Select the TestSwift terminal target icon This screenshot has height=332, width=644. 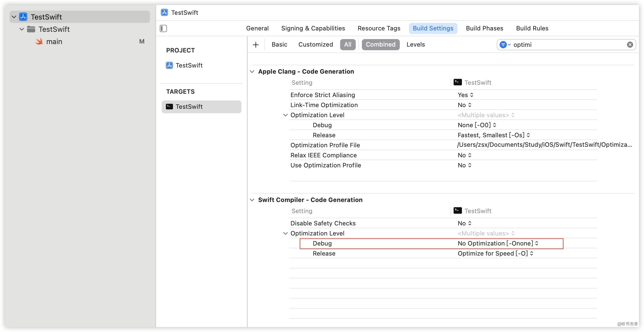click(x=169, y=107)
